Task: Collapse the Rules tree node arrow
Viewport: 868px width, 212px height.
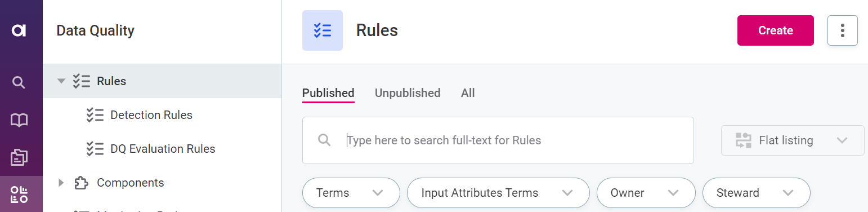Action: (x=61, y=81)
